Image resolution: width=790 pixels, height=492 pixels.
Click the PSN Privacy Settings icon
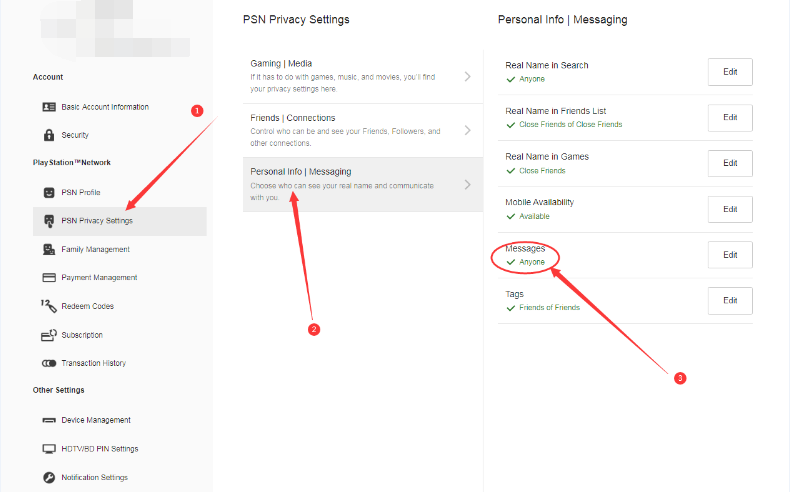pyautogui.click(x=49, y=221)
